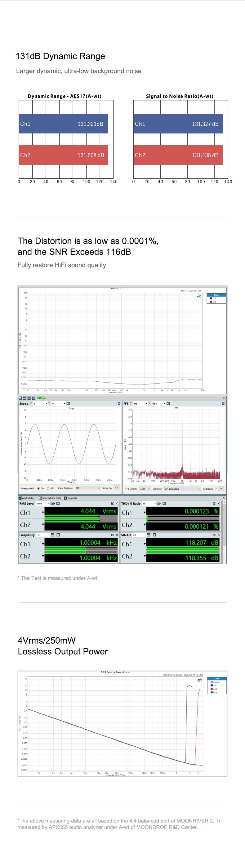Expand the Window AP-Equiripple dropdown
245x868 pixels.
[x=182, y=488]
